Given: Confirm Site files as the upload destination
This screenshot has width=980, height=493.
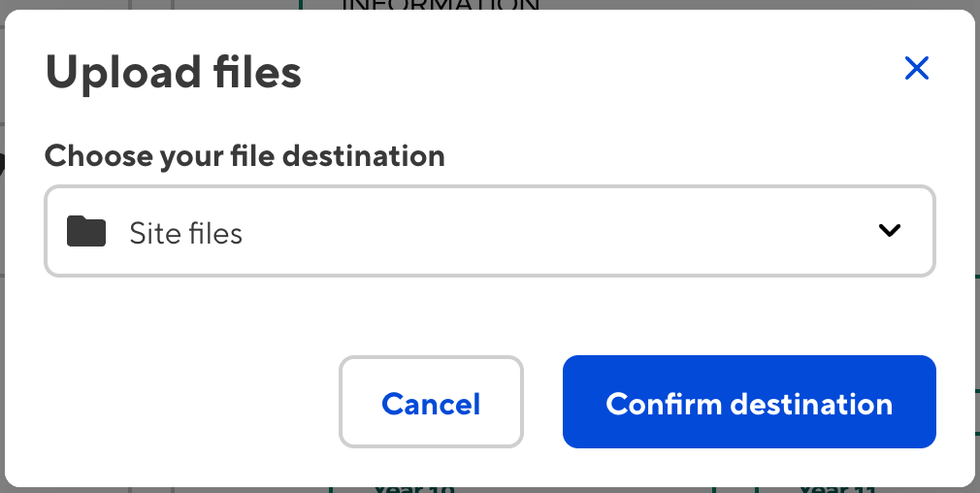Looking at the screenshot, I should [x=748, y=403].
